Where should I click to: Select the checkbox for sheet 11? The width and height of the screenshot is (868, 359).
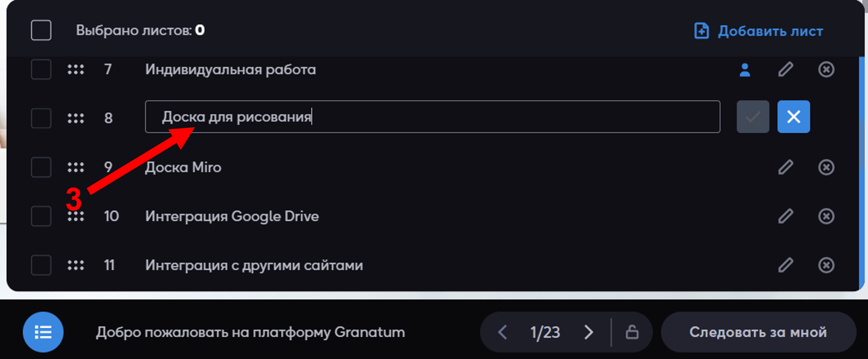(x=41, y=265)
